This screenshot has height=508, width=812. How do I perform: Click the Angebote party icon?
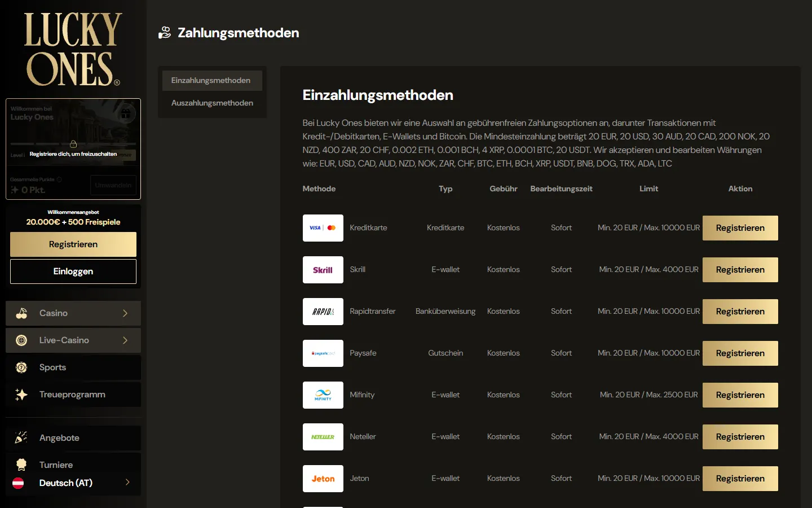coord(21,437)
